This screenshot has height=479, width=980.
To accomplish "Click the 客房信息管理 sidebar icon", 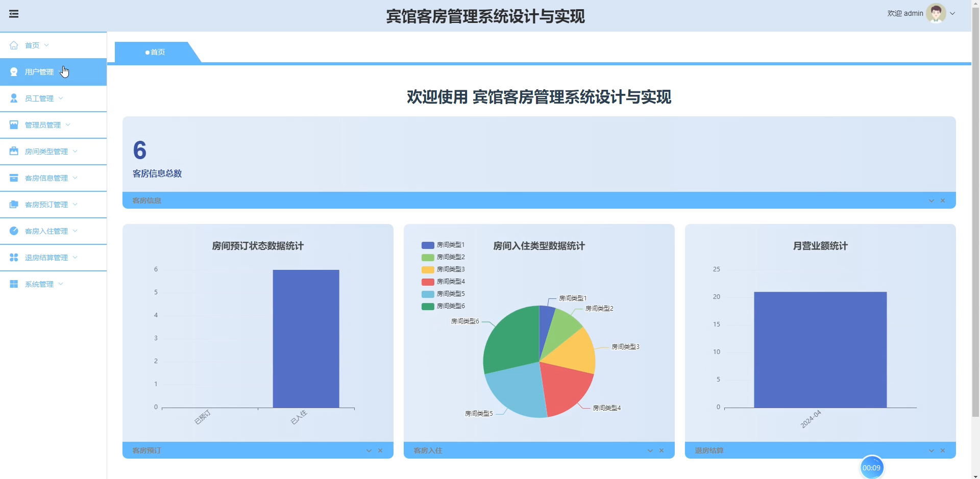I will coord(14,178).
